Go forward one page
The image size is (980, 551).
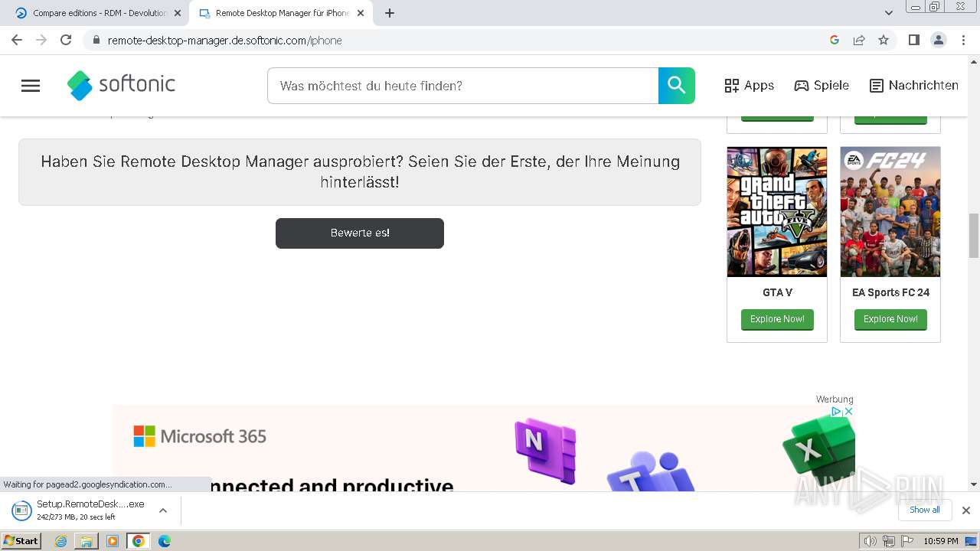tap(41, 40)
